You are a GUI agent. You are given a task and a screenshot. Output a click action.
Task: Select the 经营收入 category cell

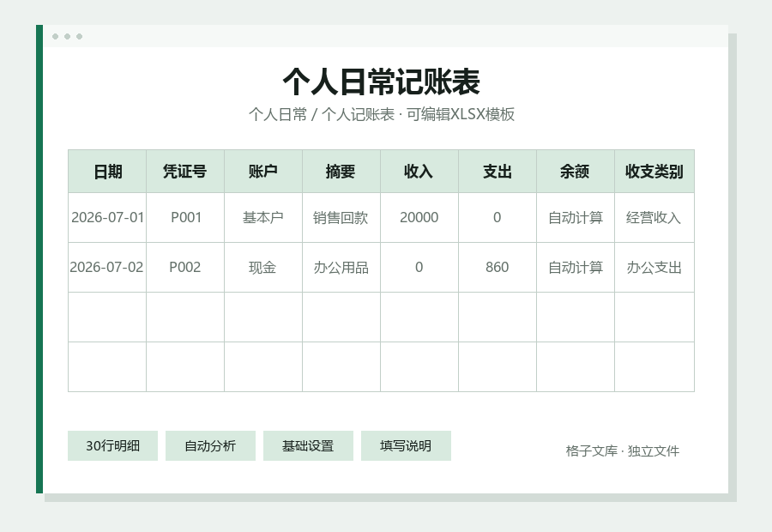pyautogui.click(x=654, y=218)
